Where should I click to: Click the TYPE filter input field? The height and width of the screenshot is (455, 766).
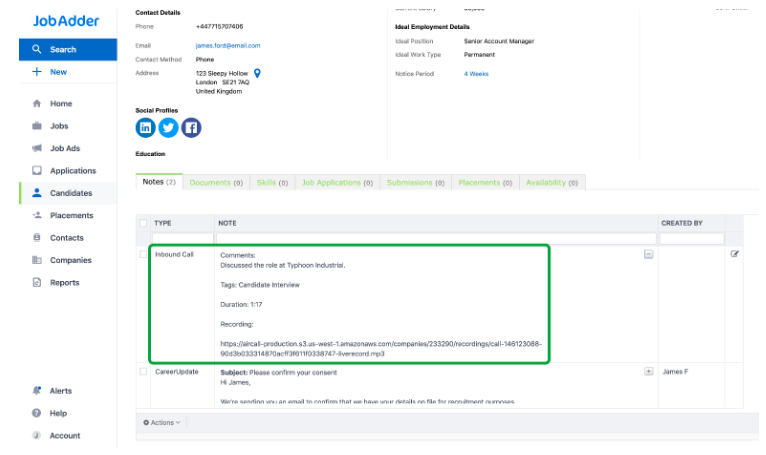click(183, 238)
